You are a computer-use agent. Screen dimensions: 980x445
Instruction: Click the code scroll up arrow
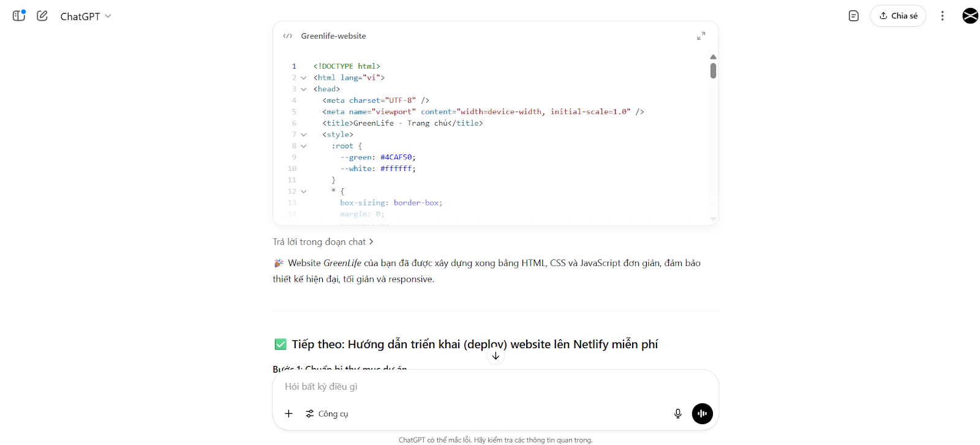tap(713, 57)
